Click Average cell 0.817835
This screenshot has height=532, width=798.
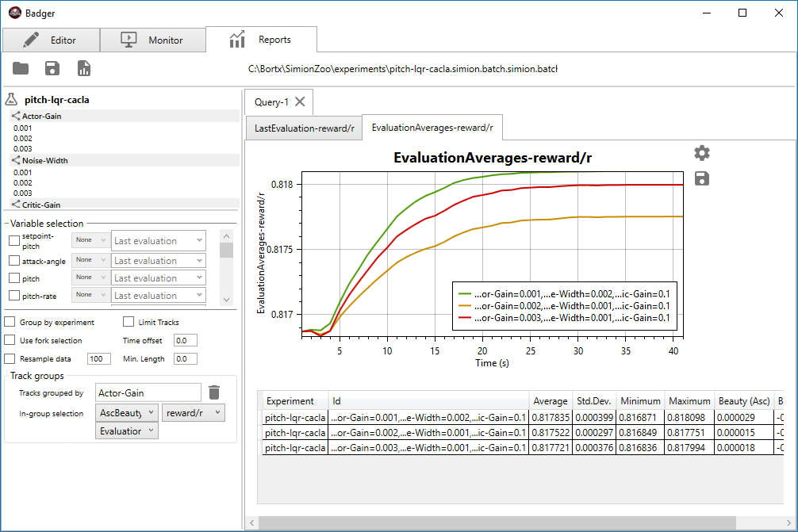[x=551, y=418]
